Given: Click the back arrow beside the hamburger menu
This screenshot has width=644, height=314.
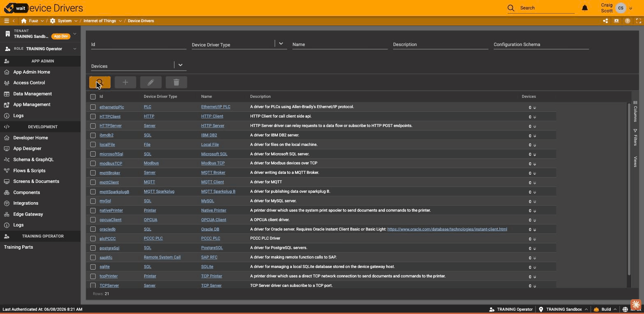Looking at the screenshot, I should pos(14,21).
